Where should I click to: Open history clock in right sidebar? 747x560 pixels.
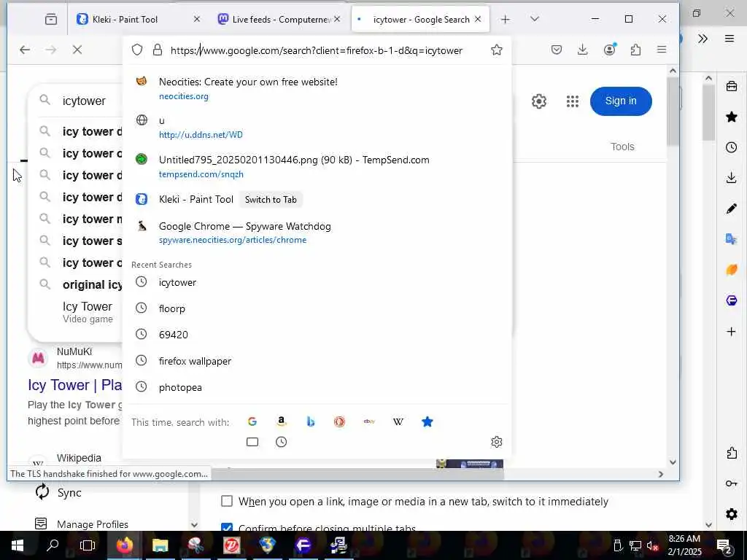[x=731, y=147]
